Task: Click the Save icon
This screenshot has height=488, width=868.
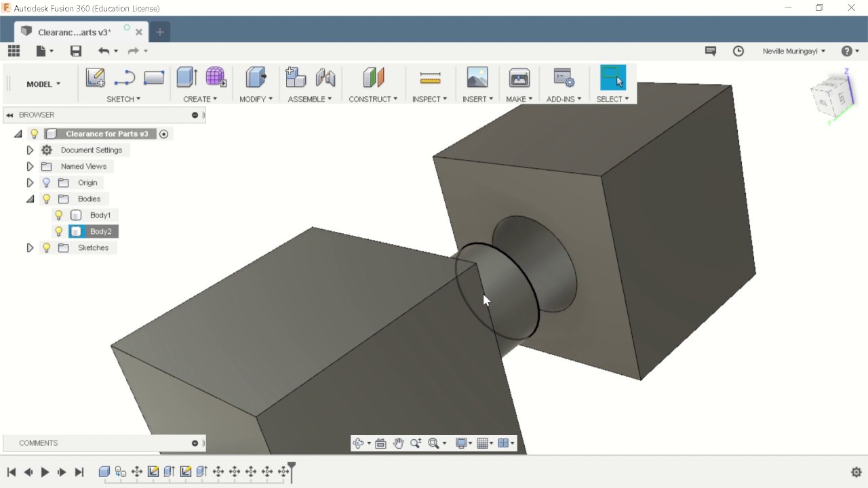Action: 76,51
